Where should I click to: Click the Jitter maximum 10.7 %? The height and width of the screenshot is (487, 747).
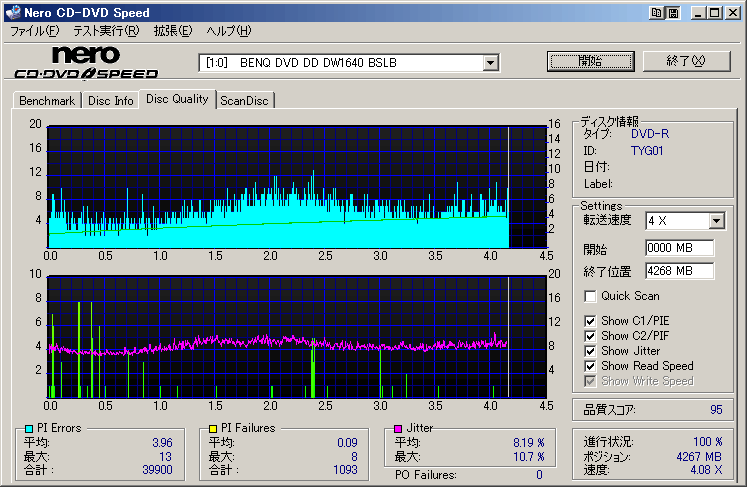point(529,457)
